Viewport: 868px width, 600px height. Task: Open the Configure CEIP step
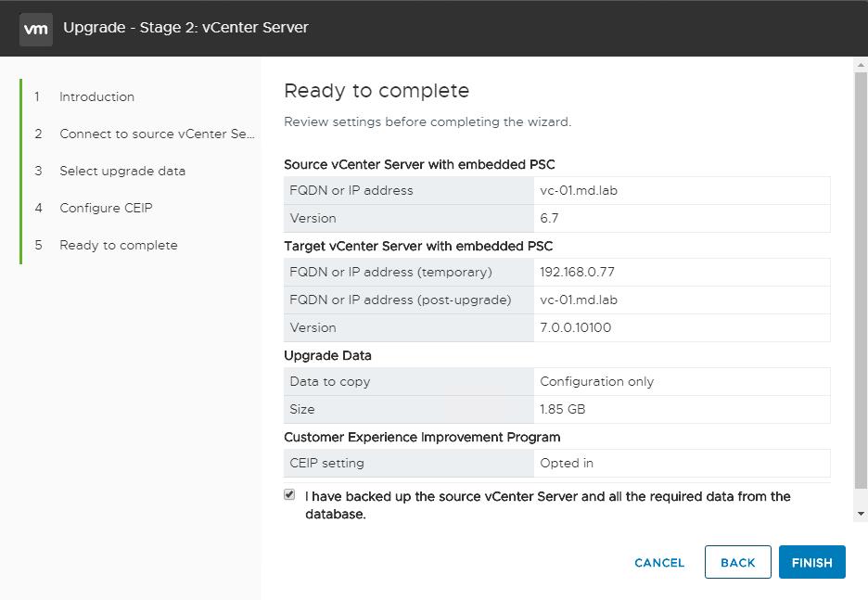coord(106,208)
